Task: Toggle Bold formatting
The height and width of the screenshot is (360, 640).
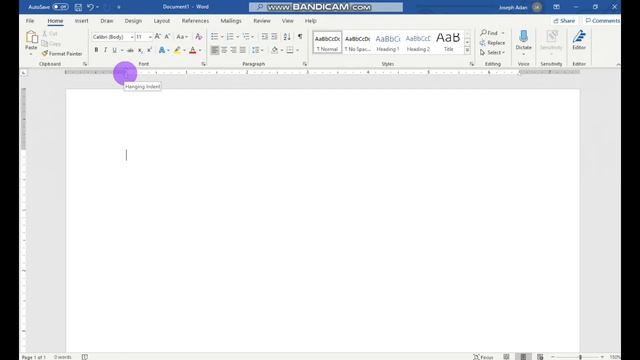Action: point(96,50)
